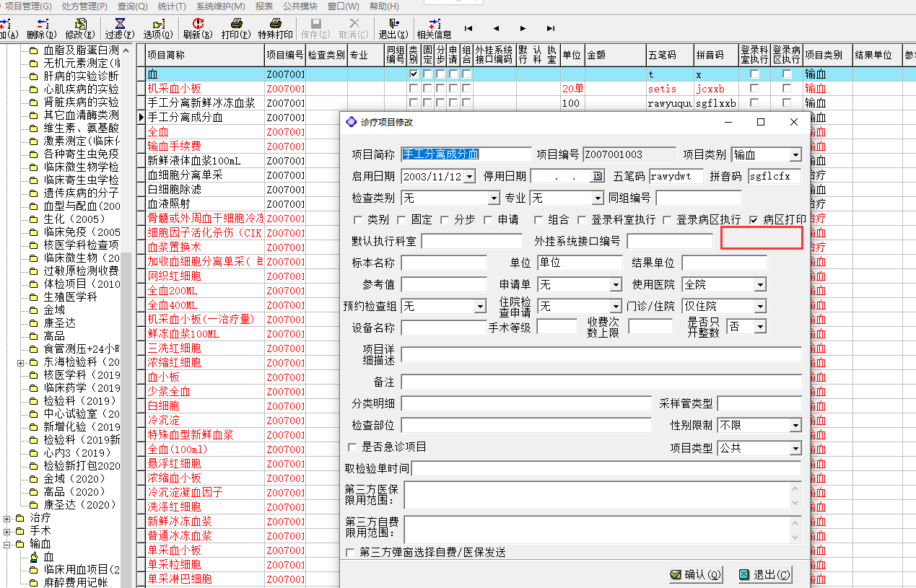
Task: Click the 取消(C) cancel toolbar icon
Action: click(x=354, y=24)
